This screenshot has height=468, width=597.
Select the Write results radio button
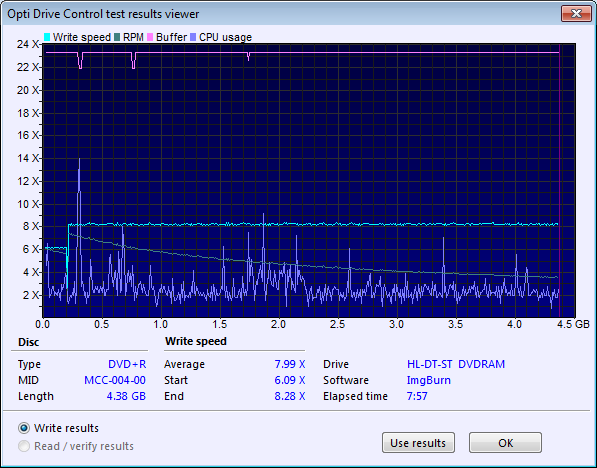tap(24, 428)
